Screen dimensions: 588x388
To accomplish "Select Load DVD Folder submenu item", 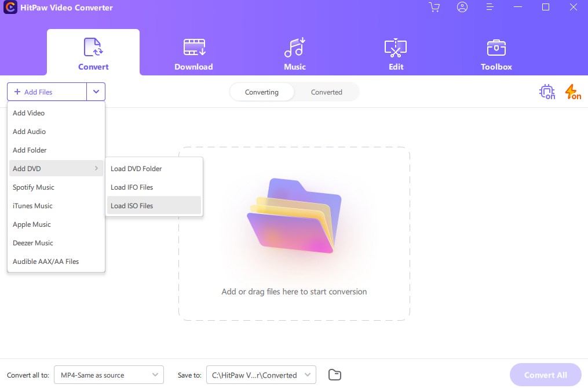I will pyautogui.click(x=154, y=169).
